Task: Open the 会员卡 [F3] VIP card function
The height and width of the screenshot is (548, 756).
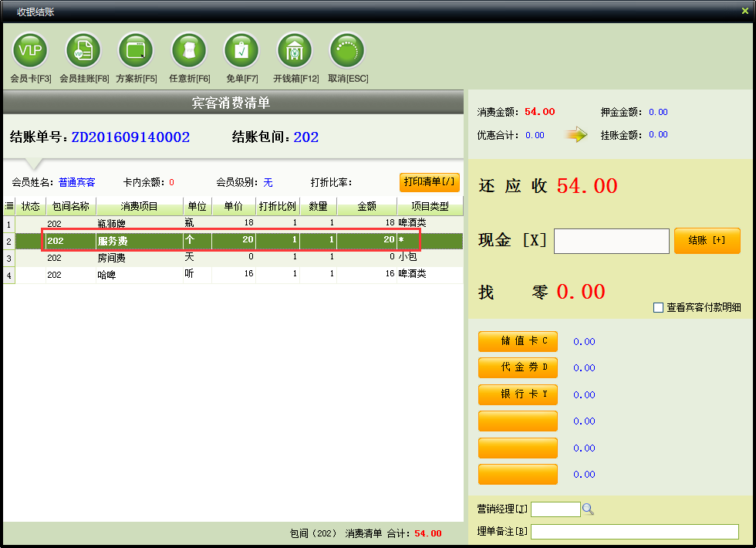Action: 30,51
